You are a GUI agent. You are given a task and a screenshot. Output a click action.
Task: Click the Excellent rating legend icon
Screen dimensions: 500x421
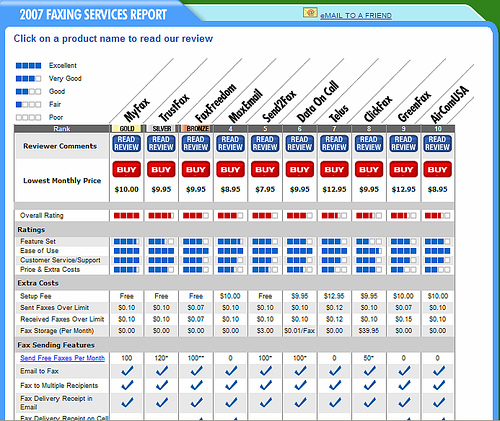point(29,66)
